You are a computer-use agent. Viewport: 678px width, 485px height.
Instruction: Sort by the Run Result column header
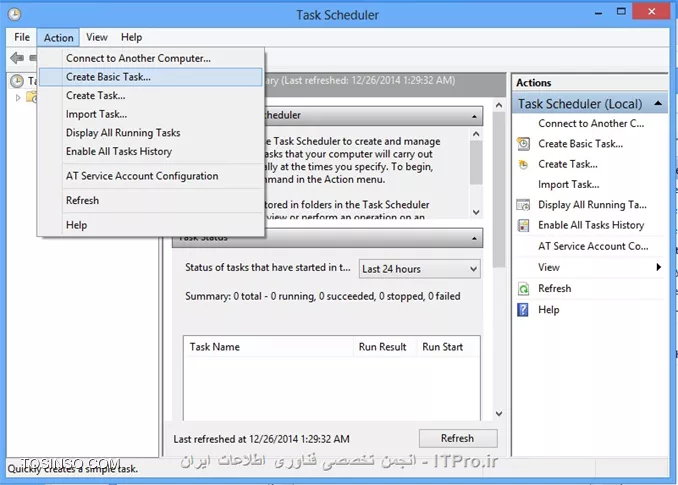tap(384, 347)
